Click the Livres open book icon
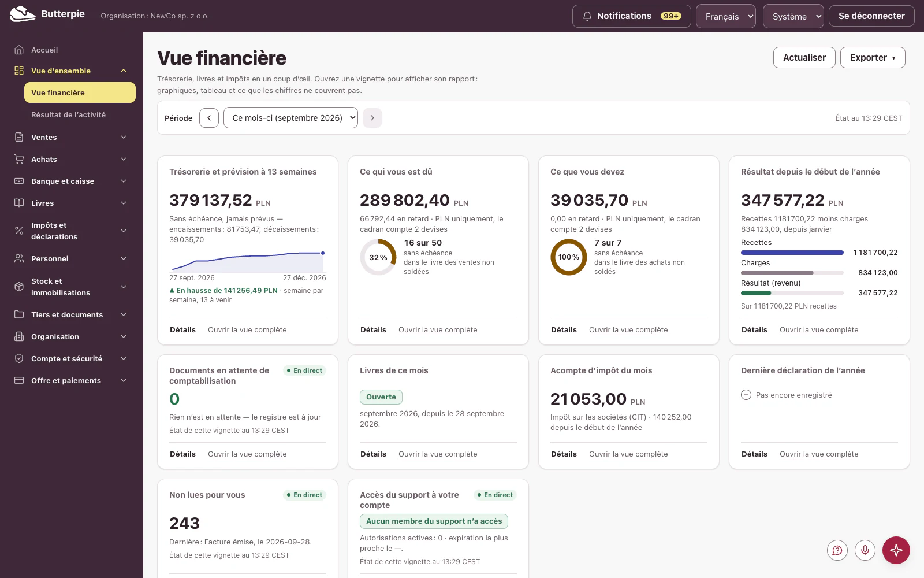Image resolution: width=924 pixels, height=578 pixels. 19,203
